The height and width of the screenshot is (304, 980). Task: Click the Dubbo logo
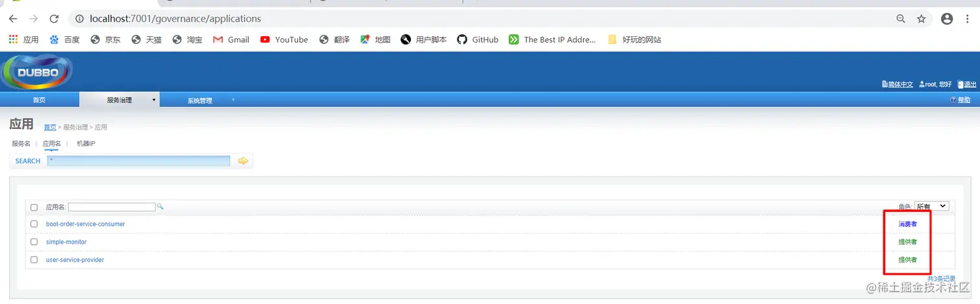tap(37, 72)
